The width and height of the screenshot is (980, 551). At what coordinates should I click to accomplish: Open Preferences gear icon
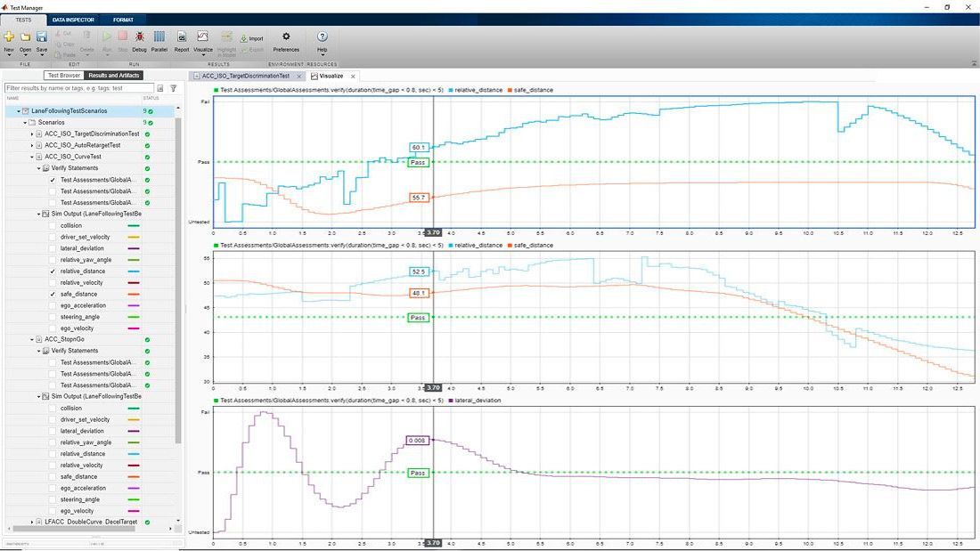[x=286, y=37]
